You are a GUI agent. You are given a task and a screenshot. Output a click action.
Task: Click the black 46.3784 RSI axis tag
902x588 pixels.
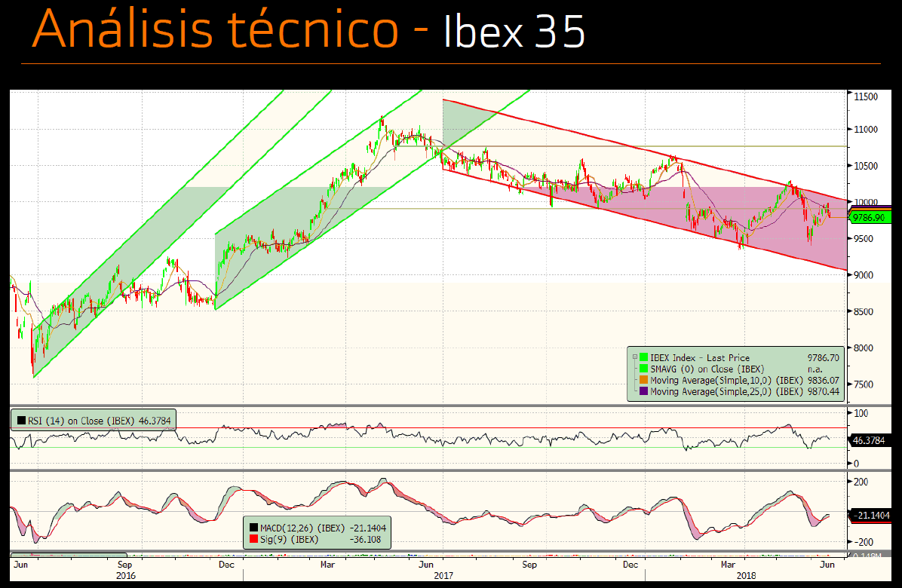[x=869, y=440]
